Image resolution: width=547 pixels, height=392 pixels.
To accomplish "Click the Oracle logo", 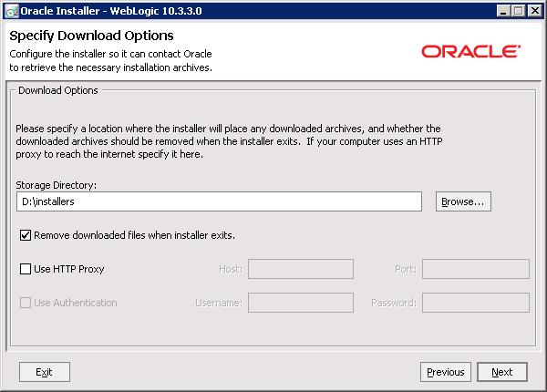I will coord(470,52).
